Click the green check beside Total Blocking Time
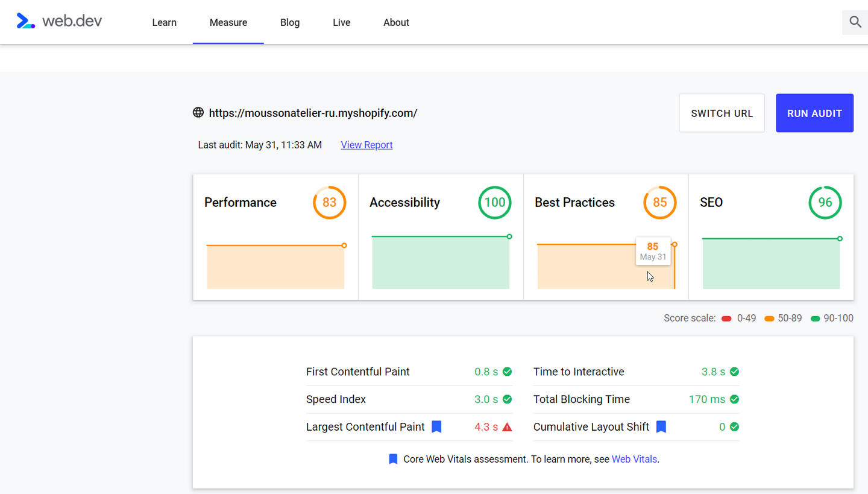This screenshot has height=494, width=868. pyautogui.click(x=734, y=399)
